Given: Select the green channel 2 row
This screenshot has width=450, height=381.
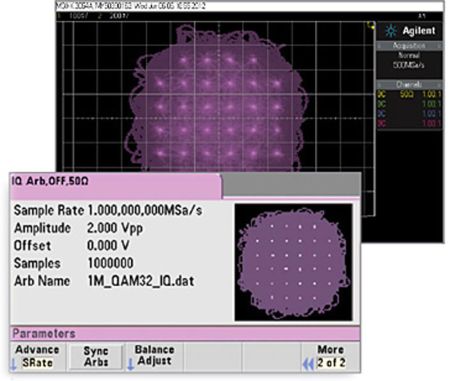Looking at the screenshot, I should [409, 104].
